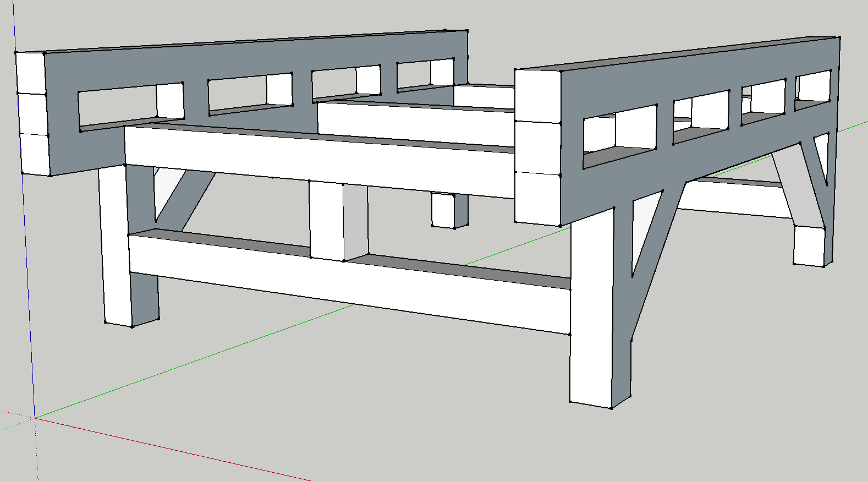
Task: Select the upper front beam's white face
Action: (319, 160)
